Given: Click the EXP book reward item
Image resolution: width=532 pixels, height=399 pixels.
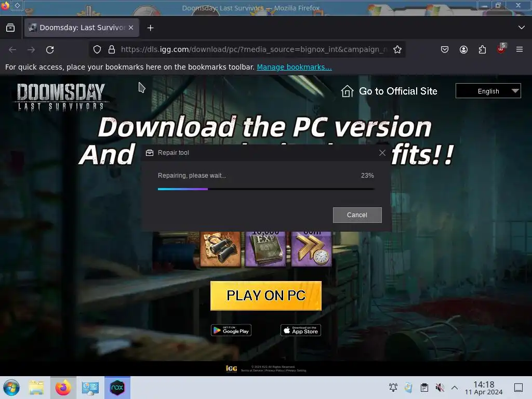Looking at the screenshot, I should coord(265,249).
